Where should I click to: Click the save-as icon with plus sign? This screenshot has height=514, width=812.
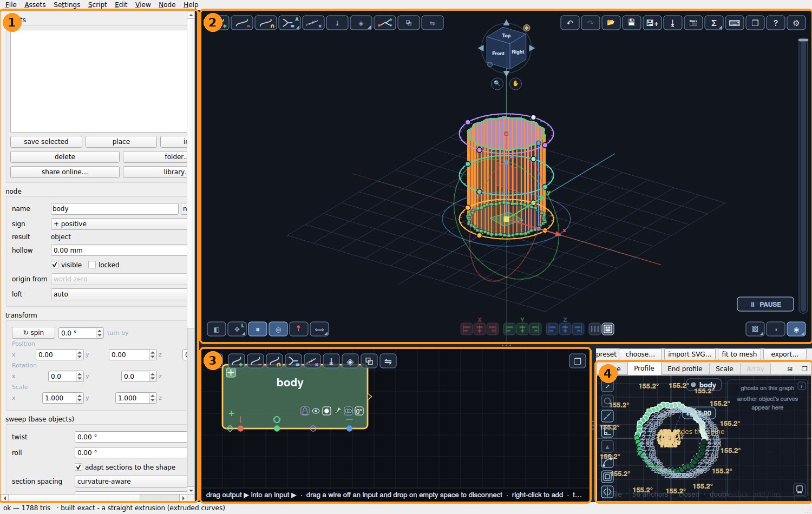click(652, 23)
